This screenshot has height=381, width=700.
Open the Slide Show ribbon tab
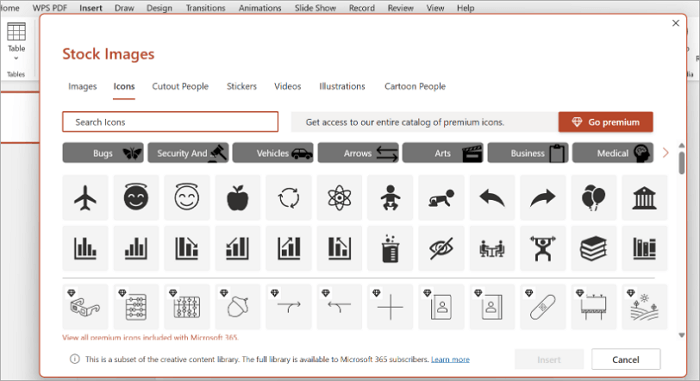pyautogui.click(x=315, y=8)
